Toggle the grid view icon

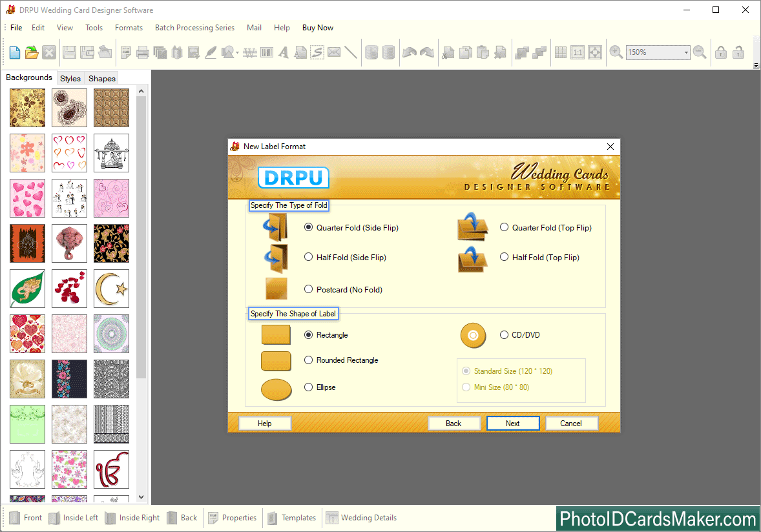point(561,52)
